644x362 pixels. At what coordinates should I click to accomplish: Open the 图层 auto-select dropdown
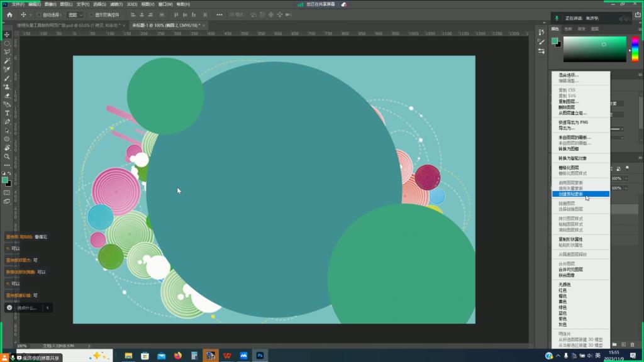click(75, 14)
